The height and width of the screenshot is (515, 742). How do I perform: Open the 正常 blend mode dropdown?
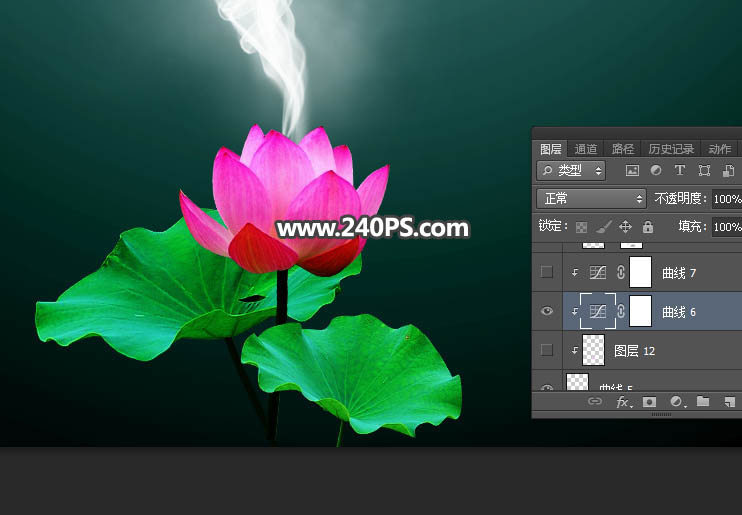[591, 198]
